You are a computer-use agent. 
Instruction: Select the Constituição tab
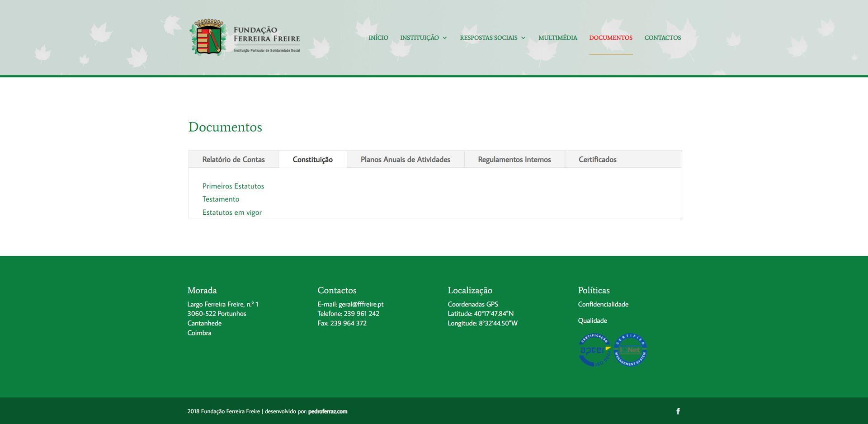312,160
